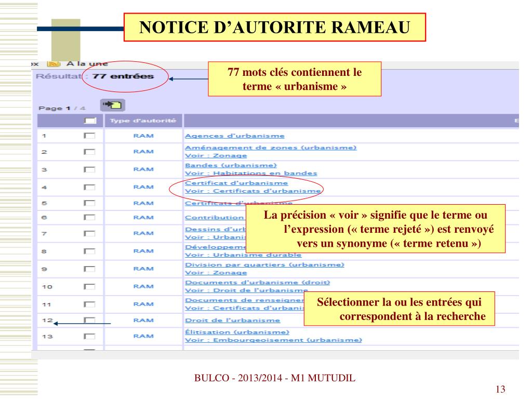Open the 'Agences d'urbanisme' link

point(235,136)
